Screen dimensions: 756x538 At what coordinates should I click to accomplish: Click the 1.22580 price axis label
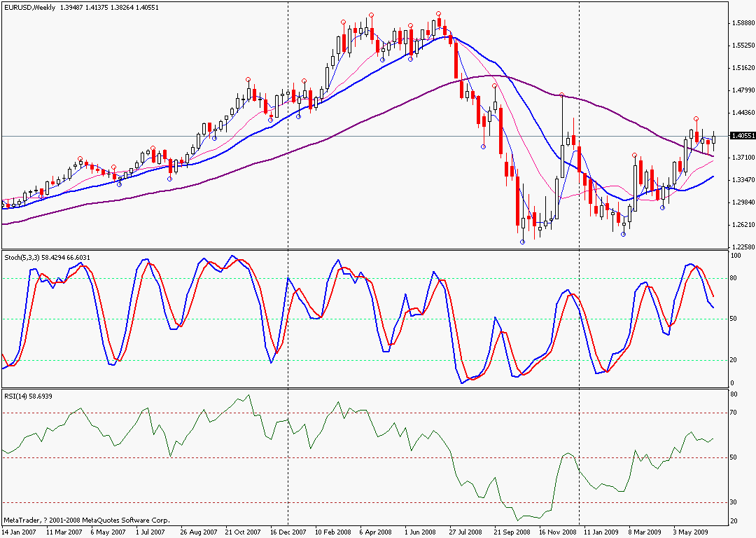[743, 247]
